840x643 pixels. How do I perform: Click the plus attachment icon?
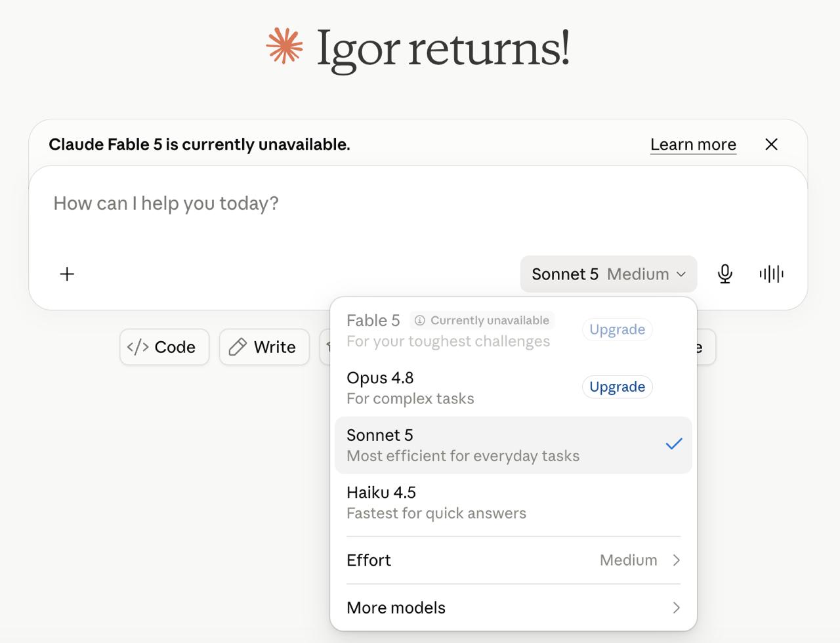[67, 274]
